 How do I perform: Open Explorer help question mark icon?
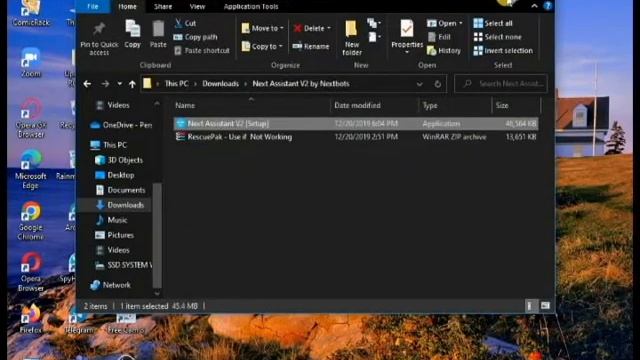[548, 6]
